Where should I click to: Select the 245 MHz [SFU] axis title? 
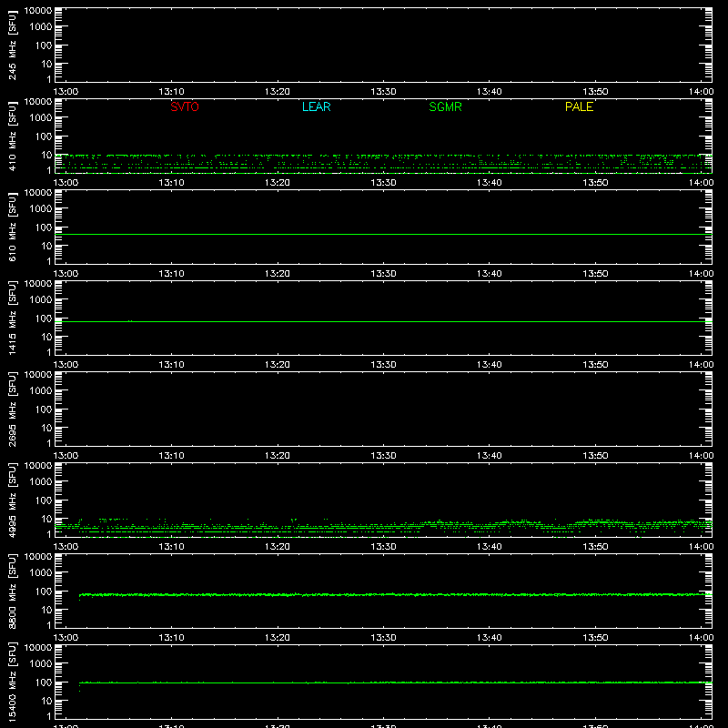coord(13,45)
